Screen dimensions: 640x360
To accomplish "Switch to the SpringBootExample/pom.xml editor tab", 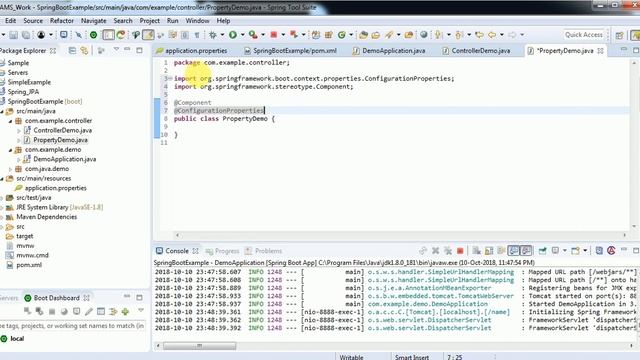I will point(291,51).
